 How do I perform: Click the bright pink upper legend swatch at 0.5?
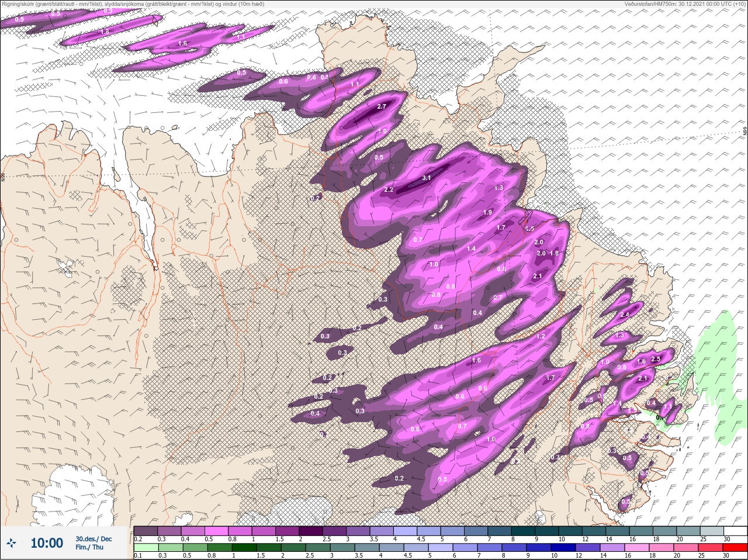(217, 531)
